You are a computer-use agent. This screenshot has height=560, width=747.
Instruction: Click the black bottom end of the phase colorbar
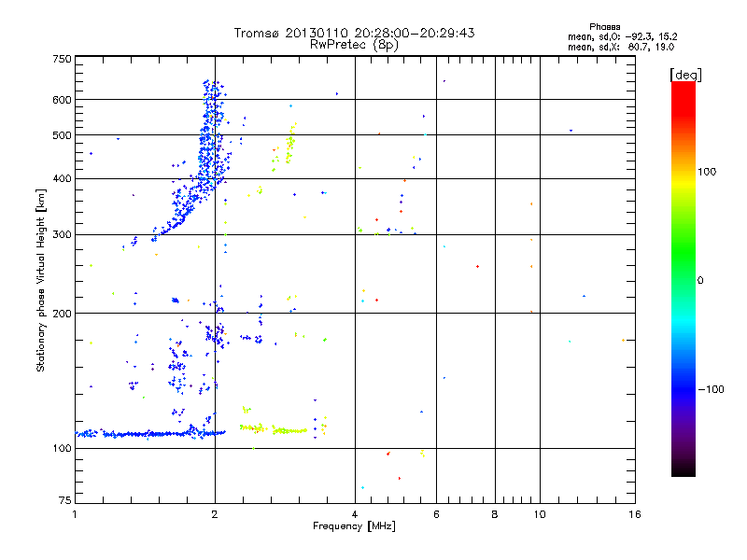click(x=684, y=469)
